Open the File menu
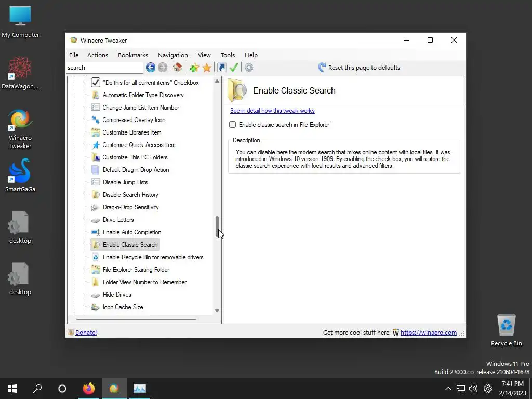 (x=74, y=55)
